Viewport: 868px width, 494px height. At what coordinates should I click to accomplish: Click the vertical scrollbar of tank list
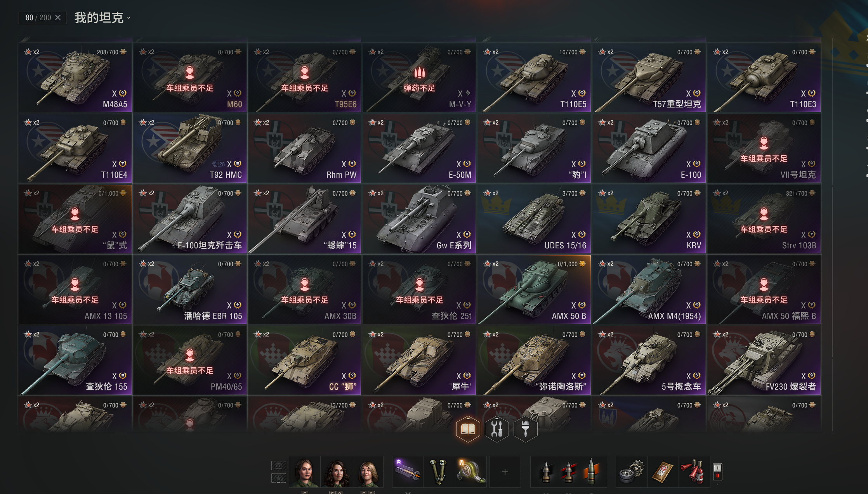pos(832,272)
